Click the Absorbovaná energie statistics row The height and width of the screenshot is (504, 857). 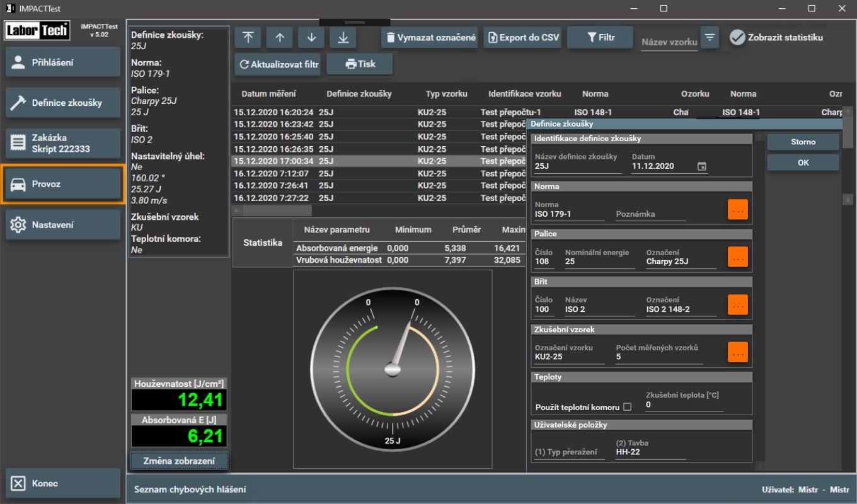(x=410, y=248)
